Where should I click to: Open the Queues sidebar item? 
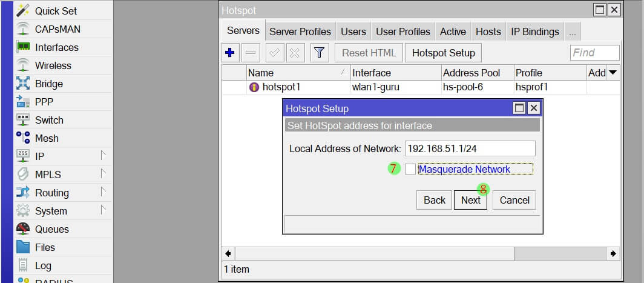(x=51, y=229)
